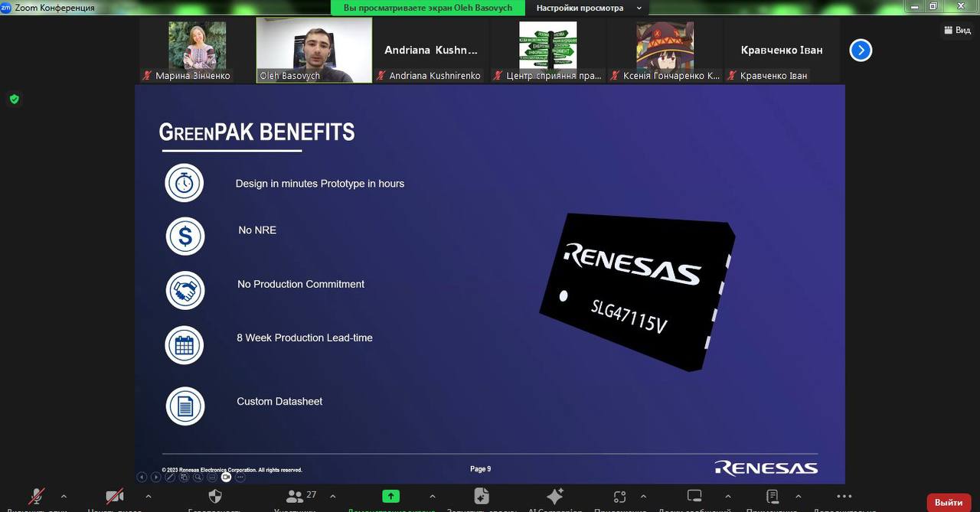Click the More three-dots icon

point(844,496)
